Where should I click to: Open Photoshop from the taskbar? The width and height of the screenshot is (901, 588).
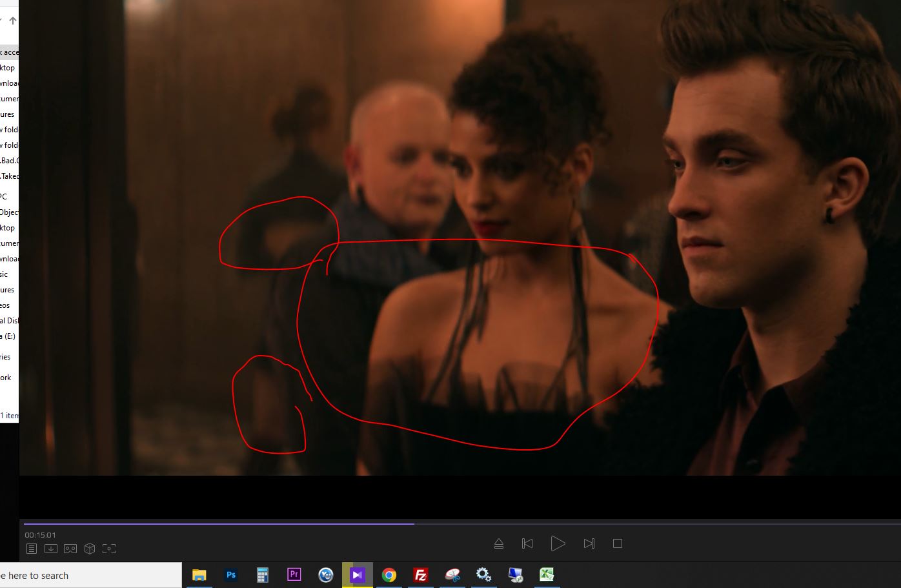coord(231,574)
